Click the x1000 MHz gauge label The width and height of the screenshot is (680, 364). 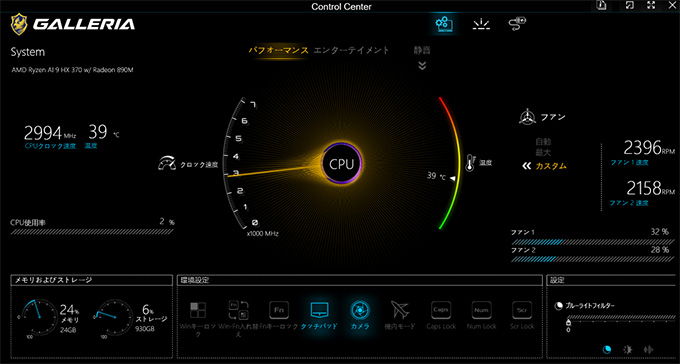[263, 234]
